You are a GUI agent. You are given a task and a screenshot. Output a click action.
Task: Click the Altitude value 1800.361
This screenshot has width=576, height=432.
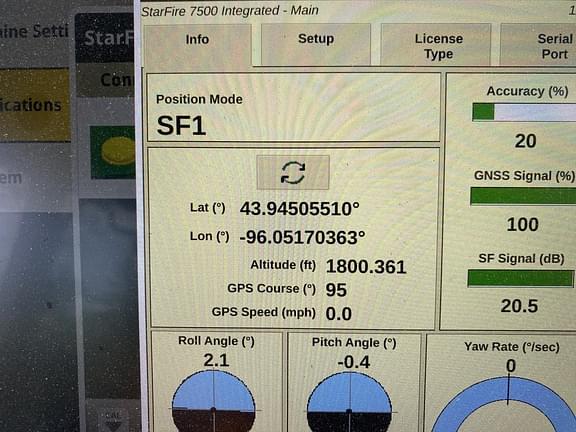click(366, 266)
